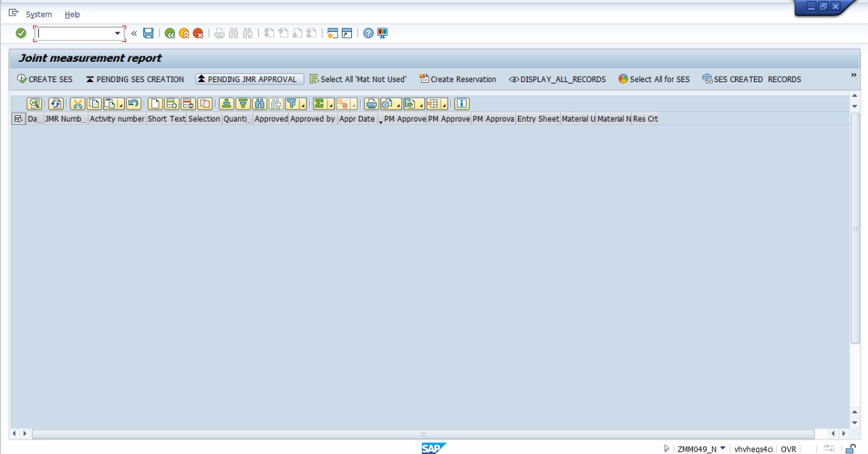
Task: Click the CREATE SES button
Action: 45,79
